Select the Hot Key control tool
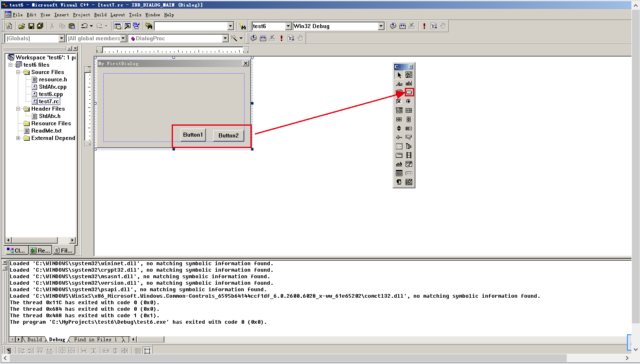The height and width of the screenshot is (364, 640). tap(409, 137)
